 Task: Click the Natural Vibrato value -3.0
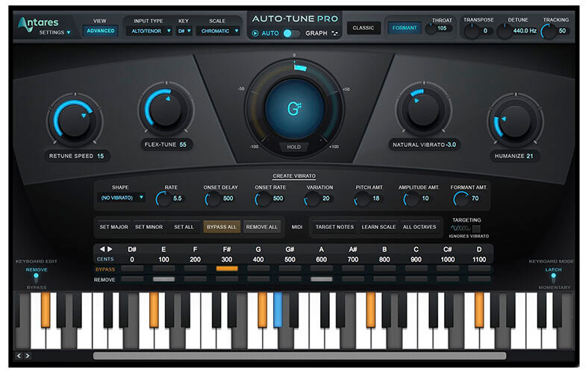(451, 145)
